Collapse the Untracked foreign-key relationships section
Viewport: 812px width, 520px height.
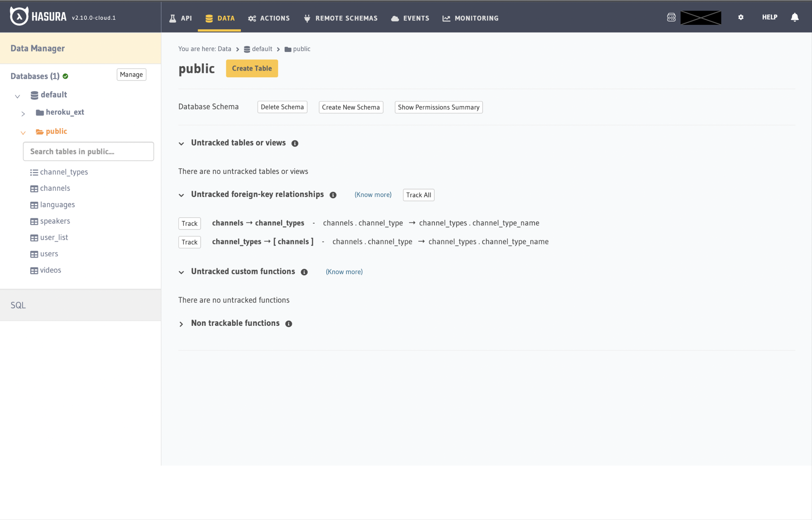click(181, 196)
